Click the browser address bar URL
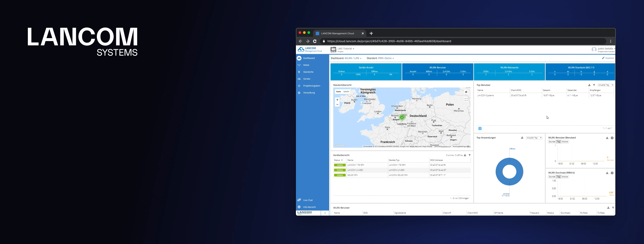The height and width of the screenshot is (244, 644). (389, 41)
